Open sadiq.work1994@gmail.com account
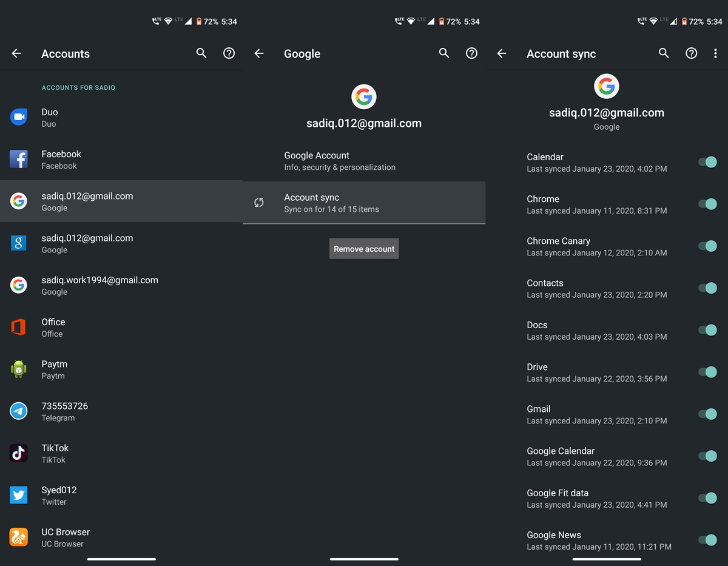Screen dimensions: 728x566 pos(121,285)
